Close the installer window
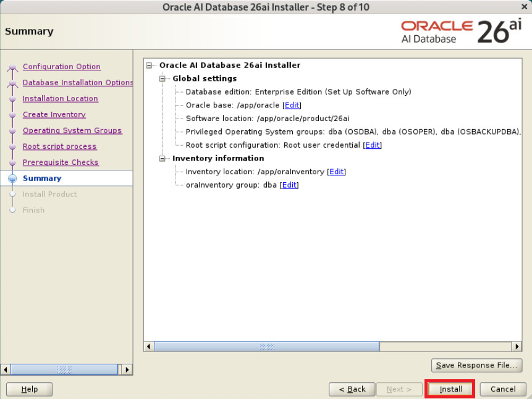This screenshot has height=399, width=532. point(524,7)
